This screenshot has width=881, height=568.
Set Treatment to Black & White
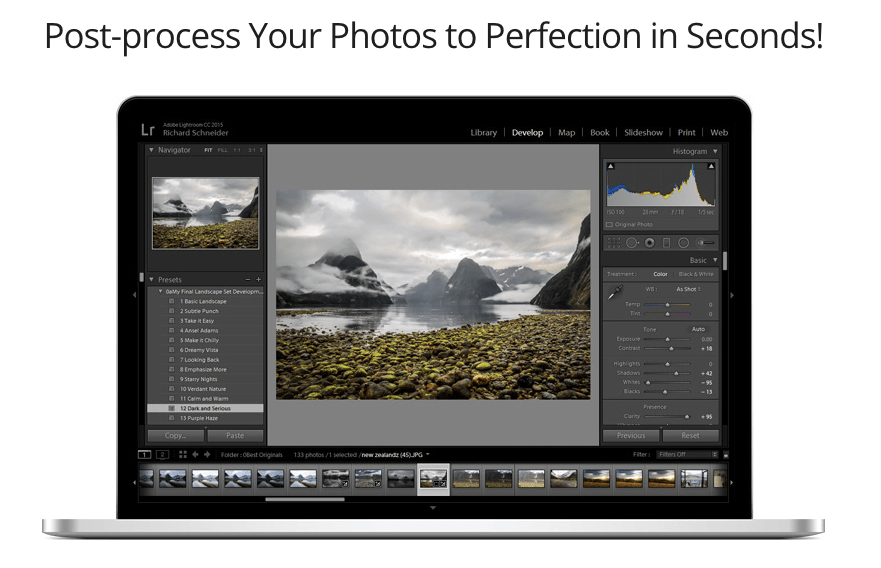pyautogui.click(x=696, y=274)
